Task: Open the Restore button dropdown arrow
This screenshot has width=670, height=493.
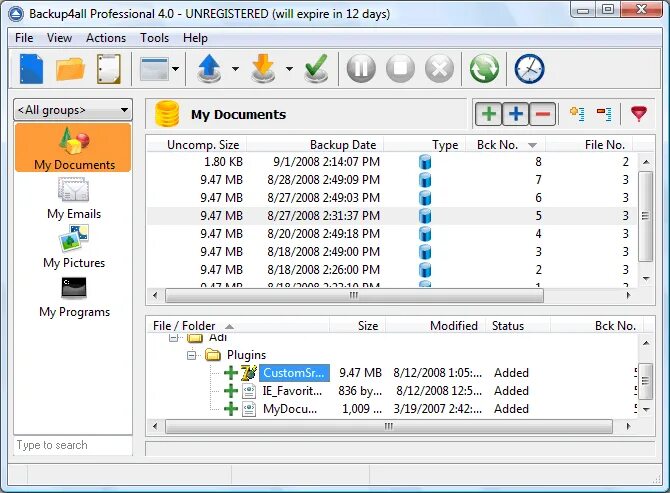Action: [x=289, y=68]
